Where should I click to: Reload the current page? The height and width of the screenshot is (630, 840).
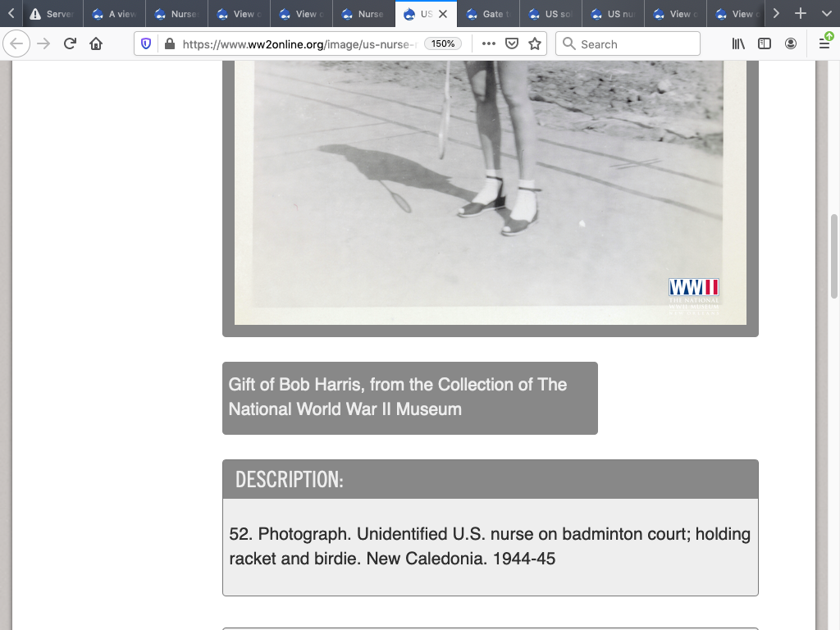click(70, 43)
